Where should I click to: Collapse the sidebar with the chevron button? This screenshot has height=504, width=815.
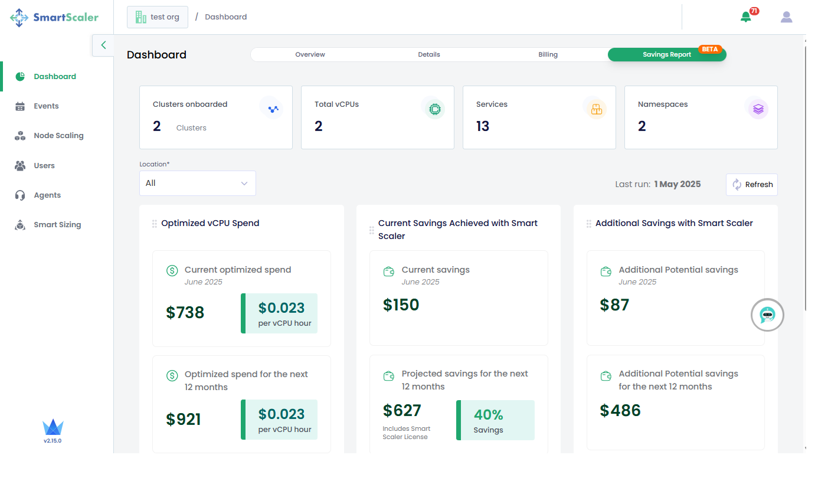click(103, 45)
